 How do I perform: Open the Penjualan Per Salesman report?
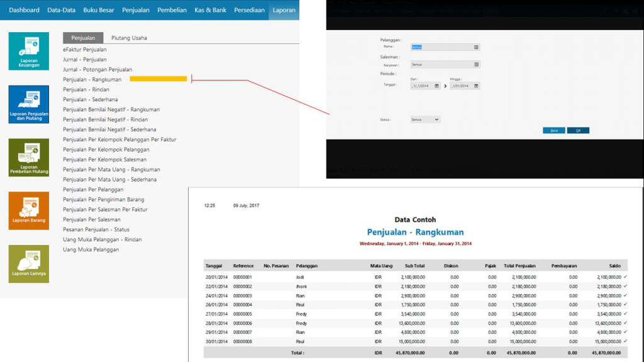[92, 219]
